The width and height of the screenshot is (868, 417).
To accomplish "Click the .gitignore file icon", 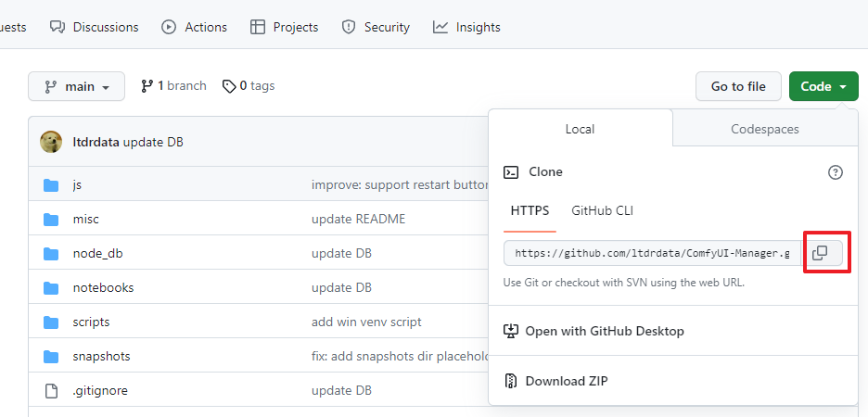I will (51, 391).
